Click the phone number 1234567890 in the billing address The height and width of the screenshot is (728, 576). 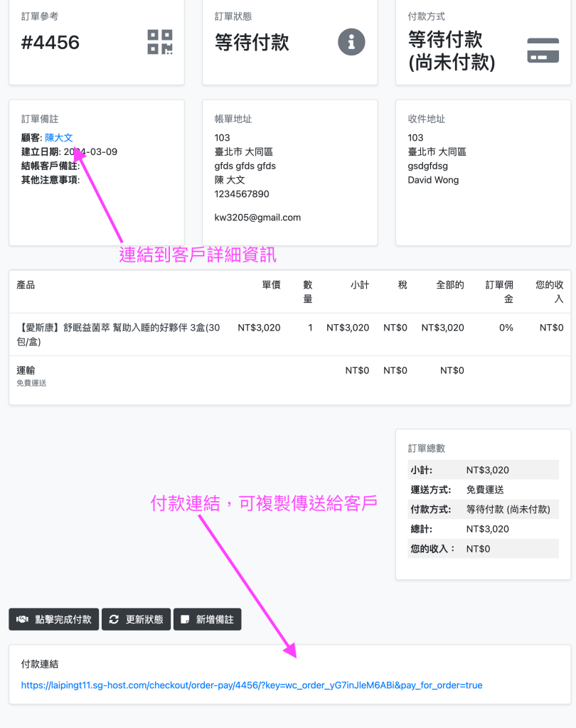[242, 194]
